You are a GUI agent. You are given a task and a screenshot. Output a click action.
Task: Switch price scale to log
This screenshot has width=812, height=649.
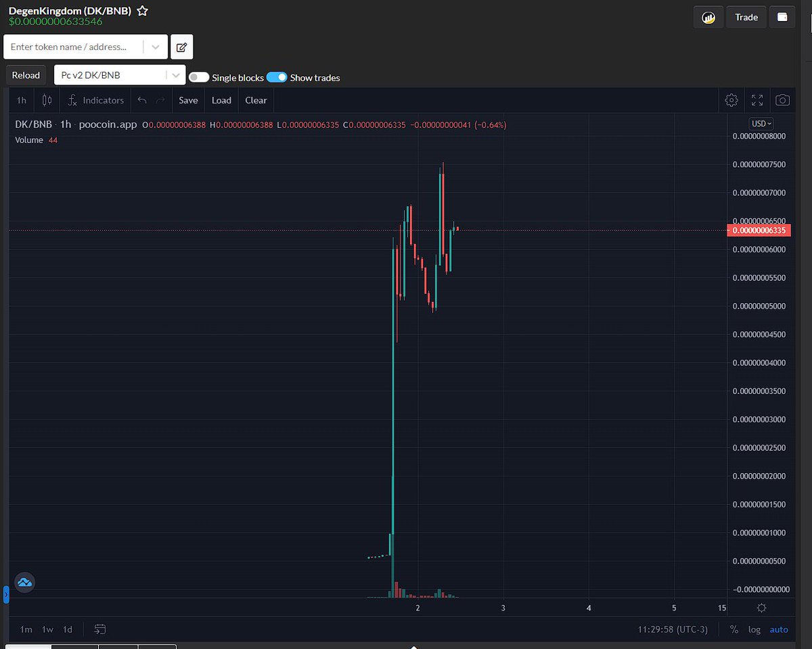click(x=754, y=629)
